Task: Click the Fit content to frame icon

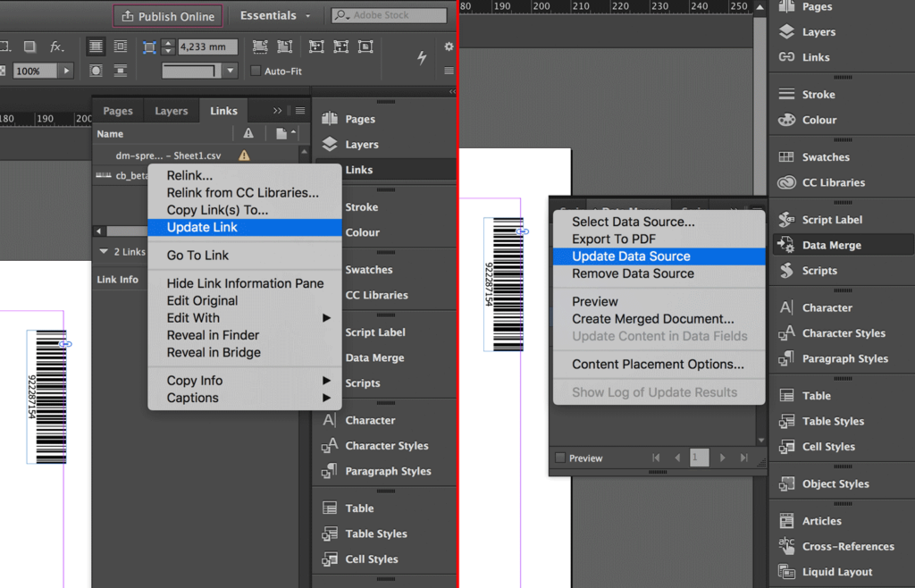Action: point(316,46)
